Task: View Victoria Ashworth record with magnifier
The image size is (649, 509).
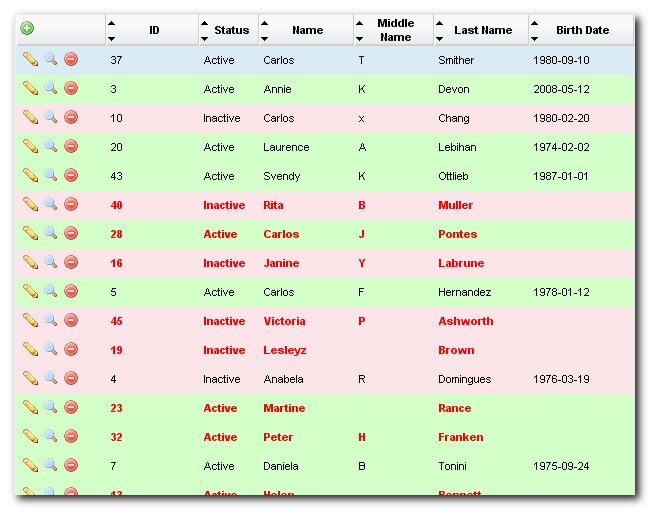Action: pos(50,320)
